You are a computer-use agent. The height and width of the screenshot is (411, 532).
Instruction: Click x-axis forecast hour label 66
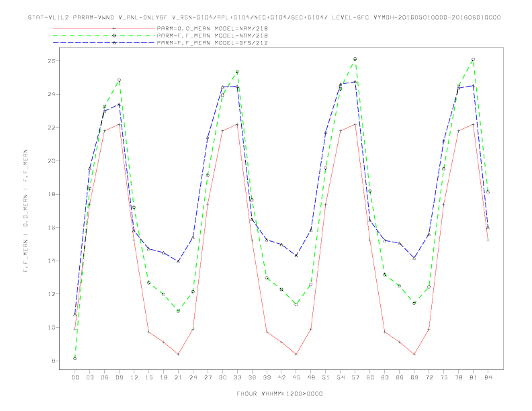pyautogui.click(x=400, y=377)
